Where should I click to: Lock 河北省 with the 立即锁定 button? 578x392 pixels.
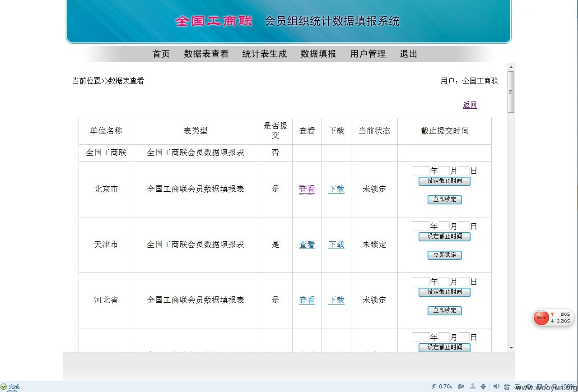click(445, 310)
